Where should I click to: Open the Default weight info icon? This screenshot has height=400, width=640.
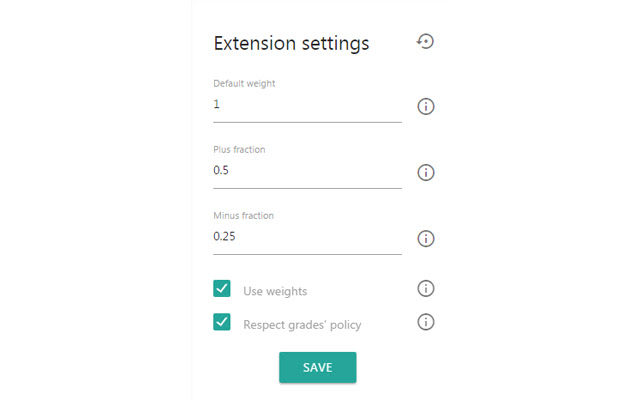pyautogui.click(x=426, y=107)
